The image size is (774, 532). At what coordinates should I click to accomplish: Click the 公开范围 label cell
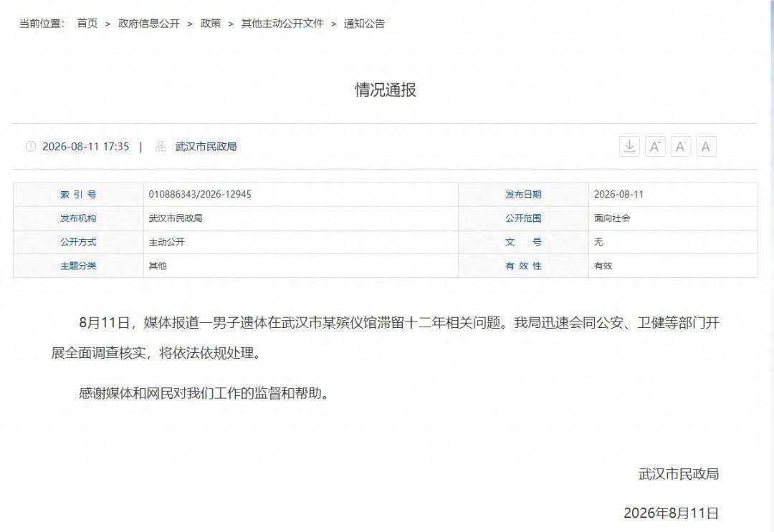point(523,218)
